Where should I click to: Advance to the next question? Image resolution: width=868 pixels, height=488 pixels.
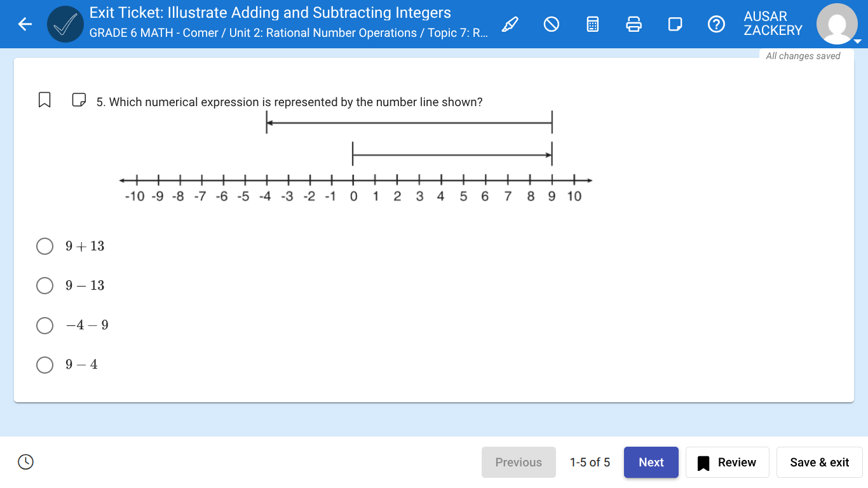coord(651,462)
